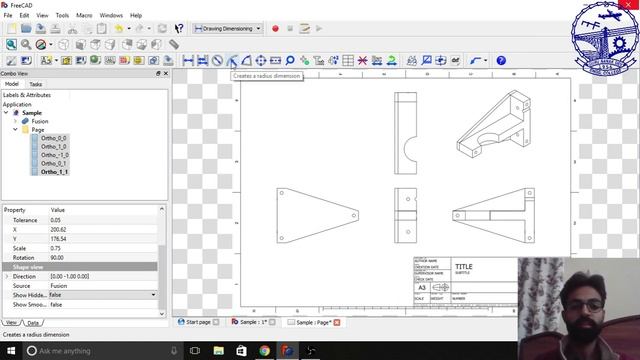Open the Help menu
Image resolution: width=640 pixels, height=360 pixels.
pyautogui.click(x=136, y=15)
